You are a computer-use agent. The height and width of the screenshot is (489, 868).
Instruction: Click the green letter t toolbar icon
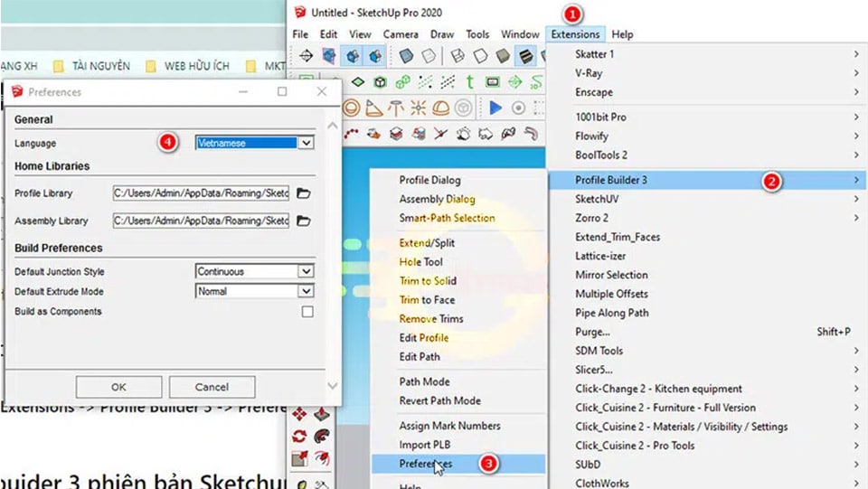coord(469,82)
